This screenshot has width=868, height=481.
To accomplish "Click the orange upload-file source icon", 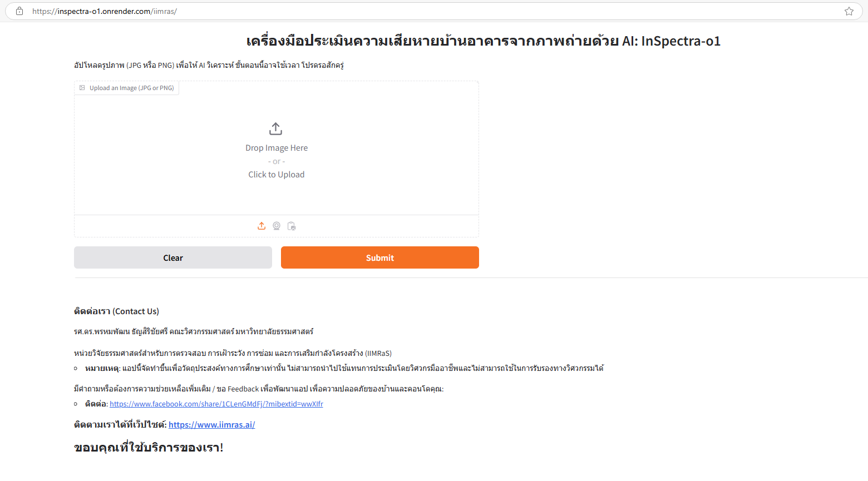I will pyautogui.click(x=262, y=226).
